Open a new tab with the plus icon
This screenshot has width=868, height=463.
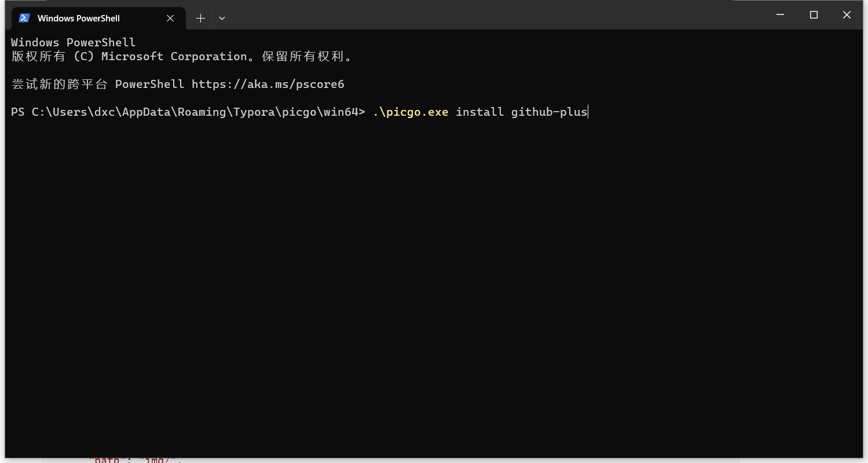click(x=200, y=18)
